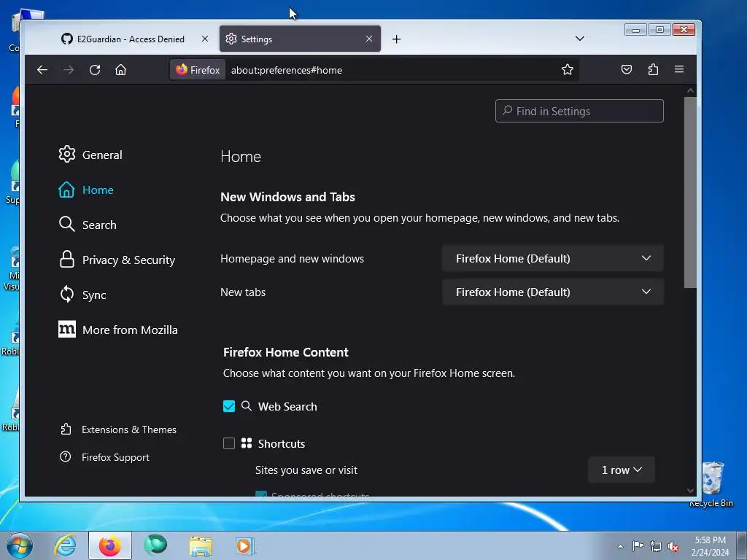Save to Pocket icon in toolbar
Screen dimensions: 747x560
coord(627,69)
